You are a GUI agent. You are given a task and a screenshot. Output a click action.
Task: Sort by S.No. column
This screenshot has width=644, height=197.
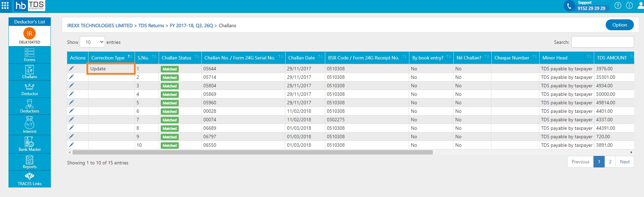point(147,58)
